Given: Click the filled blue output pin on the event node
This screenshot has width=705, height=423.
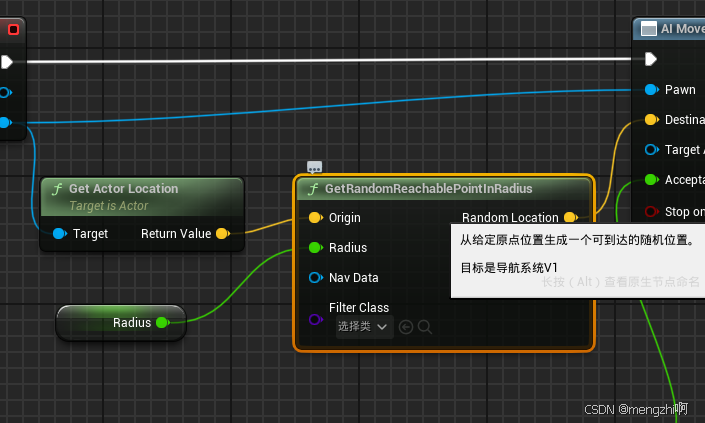Looking at the screenshot, I should tap(5, 122).
